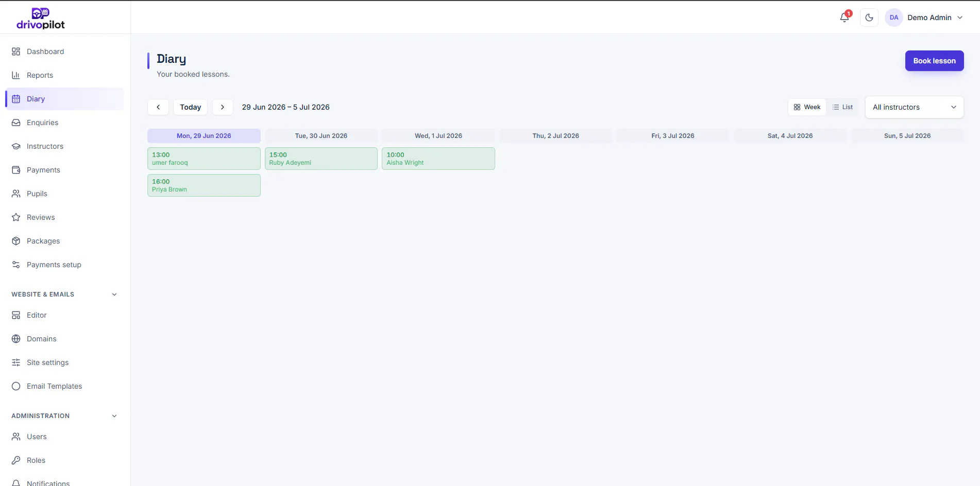Viewport: 980px width, 486px height.
Task: Click the Payments setup sliders icon
Action: [16, 265]
